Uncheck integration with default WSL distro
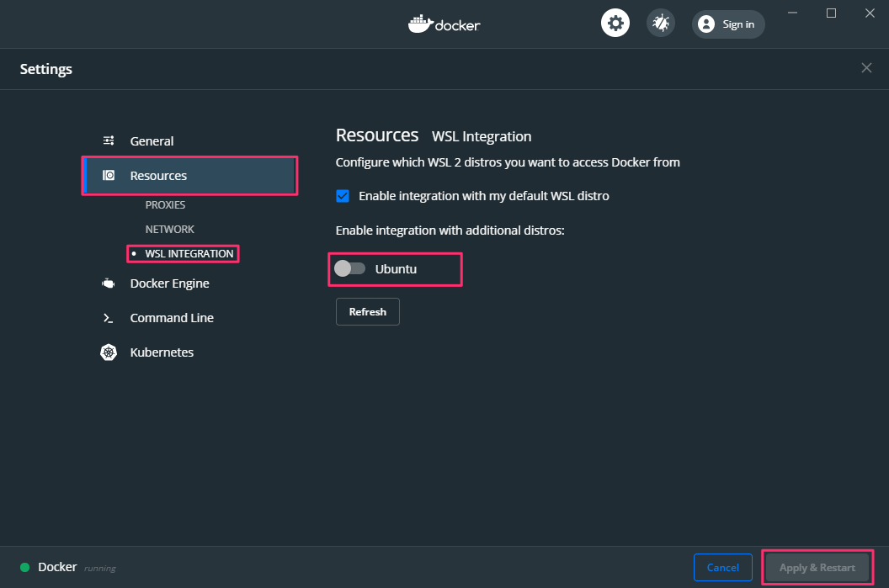This screenshot has height=588, width=889. pyautogui.click(x=343, y=195)
